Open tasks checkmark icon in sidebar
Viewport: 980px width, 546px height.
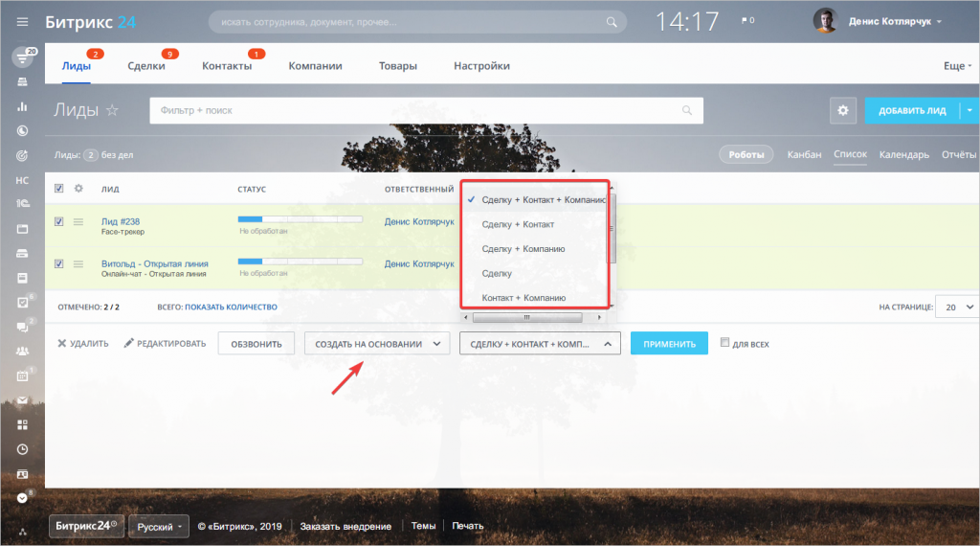pos(23,302)
